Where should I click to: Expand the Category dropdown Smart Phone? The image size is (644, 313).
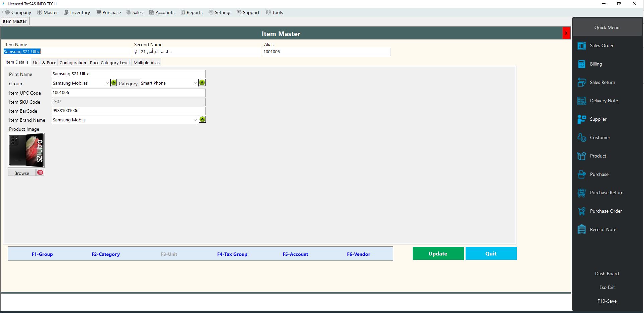pos(195,83)
